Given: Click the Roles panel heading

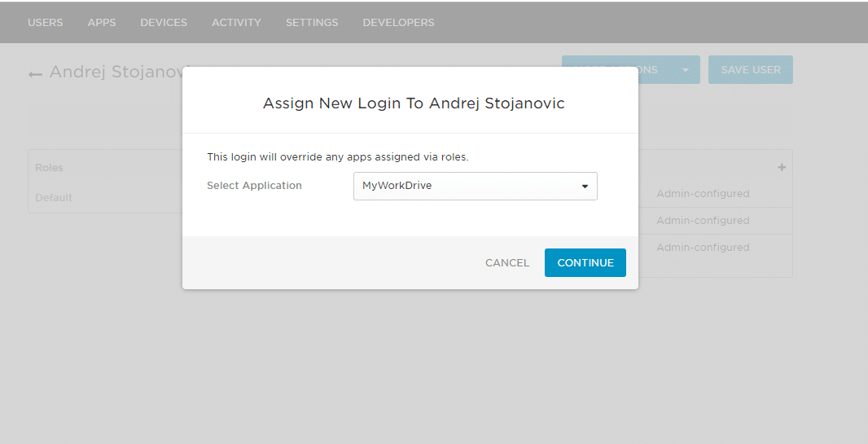Looking at the screenshot, I should 49,168.
